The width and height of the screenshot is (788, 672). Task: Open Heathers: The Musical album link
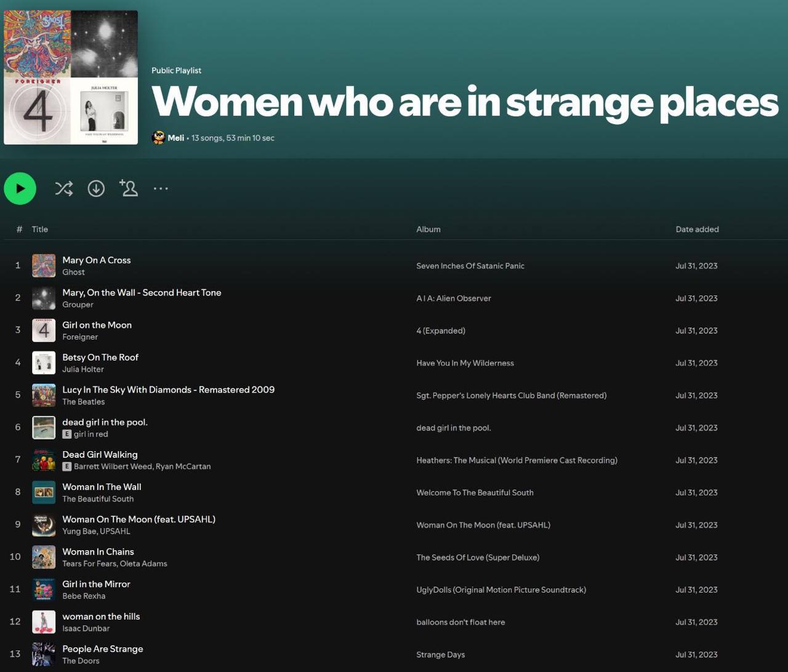[517, 460]
